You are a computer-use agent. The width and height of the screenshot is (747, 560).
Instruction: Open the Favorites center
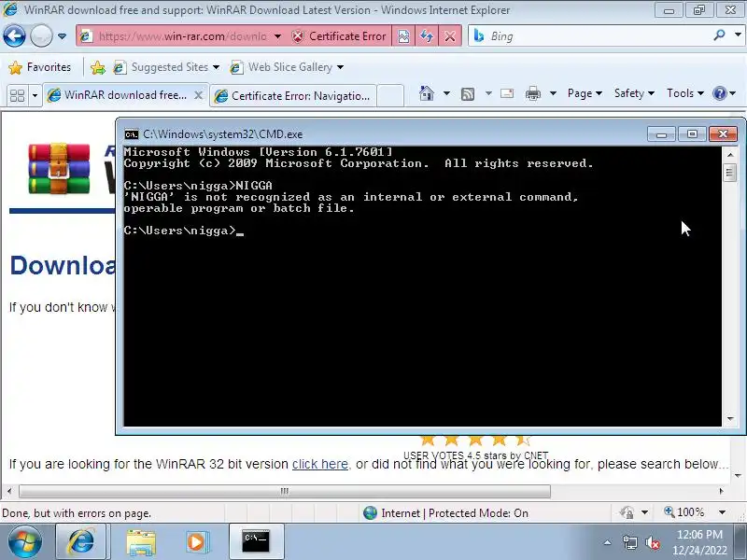click(x=40, y=67)
